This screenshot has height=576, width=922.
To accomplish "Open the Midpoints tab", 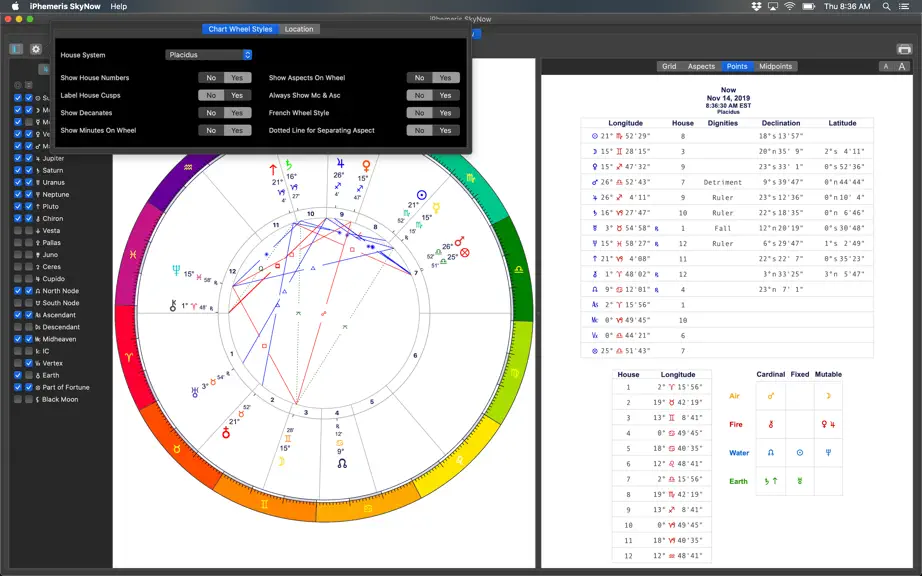I will pyautogui.click(x=775, y=66).
